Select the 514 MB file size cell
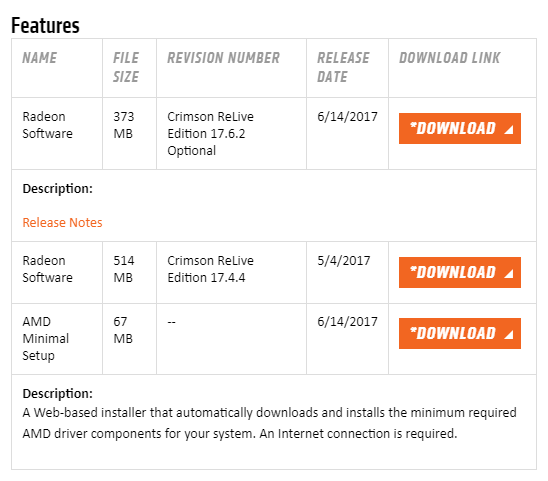The height and width of the screenshot is (481, 548). (124, 269)
